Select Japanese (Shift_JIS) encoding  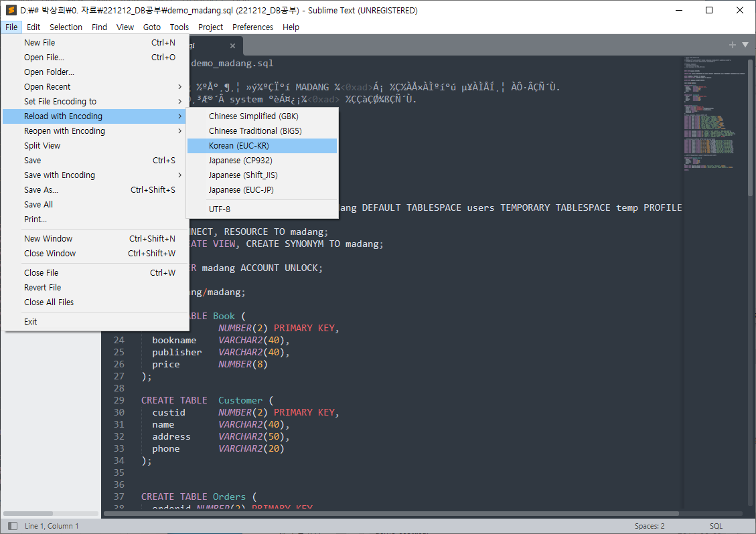tap(262, 175)
